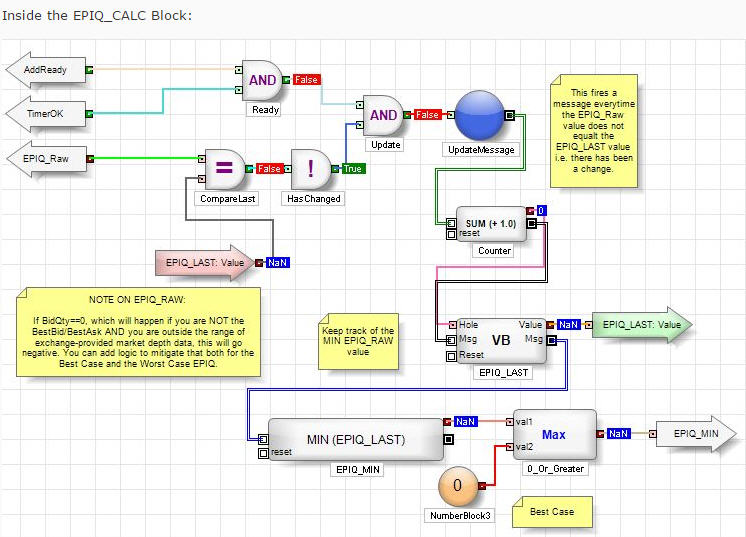Click the Max block 0_Or_Greater
The image size is (746, 537).
[x=554, y=434]
